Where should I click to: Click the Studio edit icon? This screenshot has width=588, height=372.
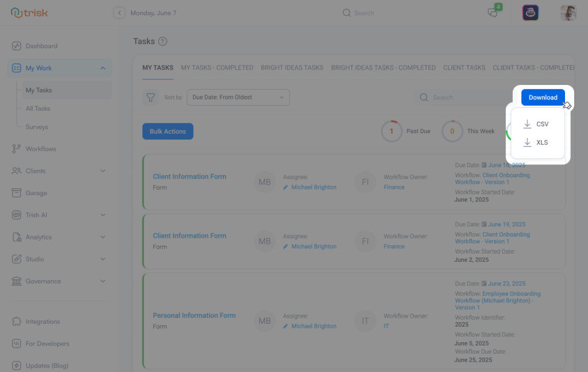click(x=17, y=259)
